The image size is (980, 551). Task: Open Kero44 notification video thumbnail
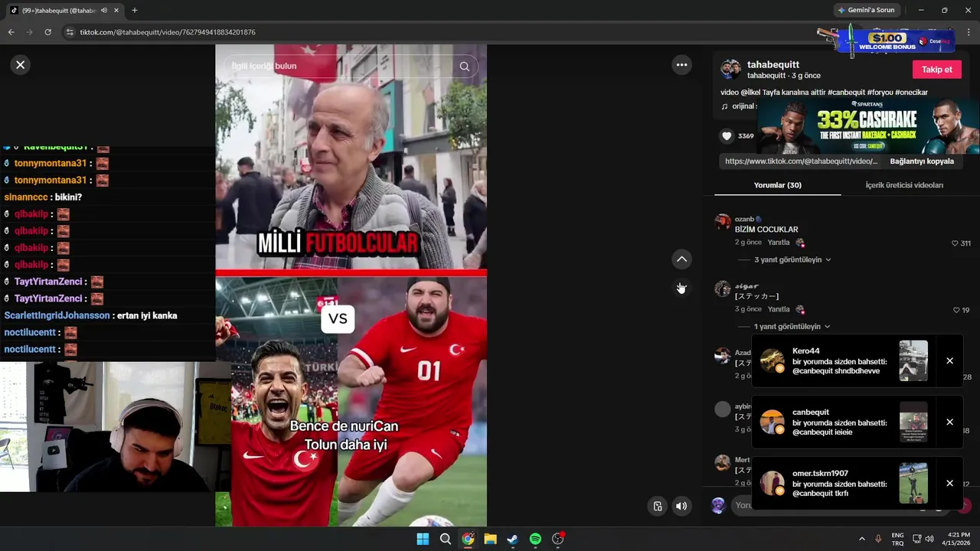point(913,361)
